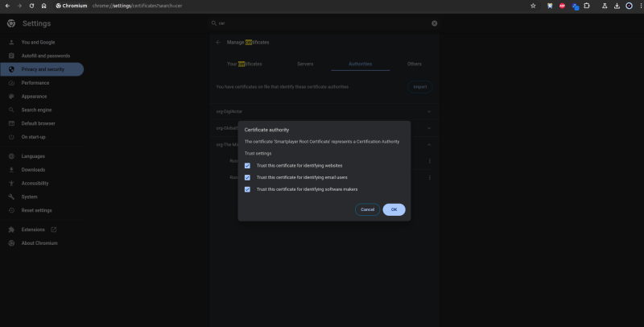Screen dimensions: 644x327
Task: Clear the settings search with X icon
Action: (x=434, y=23)
